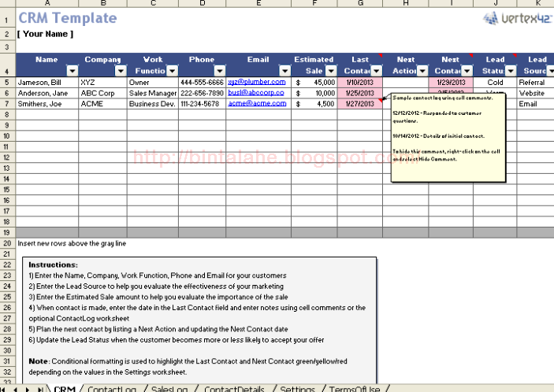Viewport: 554px width, 392px height.
Task: Select the 'Insert new rows above the gray line' cell
Action: coord(72,243)
